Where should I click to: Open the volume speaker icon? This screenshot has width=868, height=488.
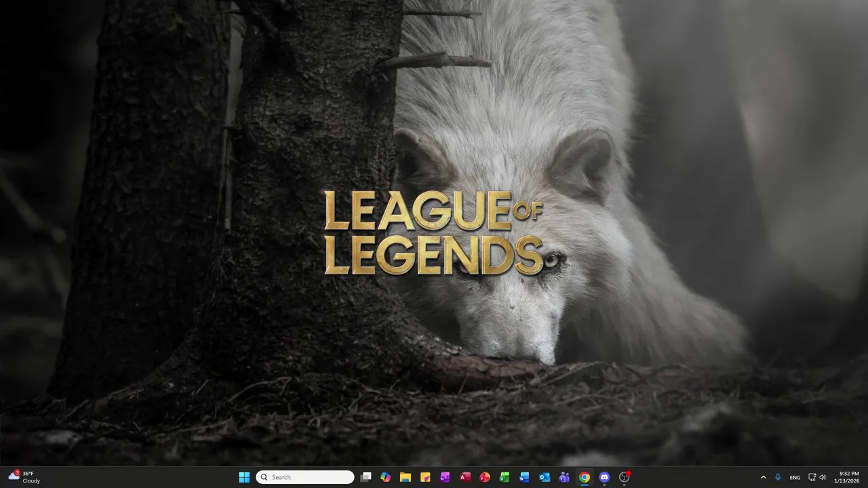pyautogui.click(x=823, y=477)
